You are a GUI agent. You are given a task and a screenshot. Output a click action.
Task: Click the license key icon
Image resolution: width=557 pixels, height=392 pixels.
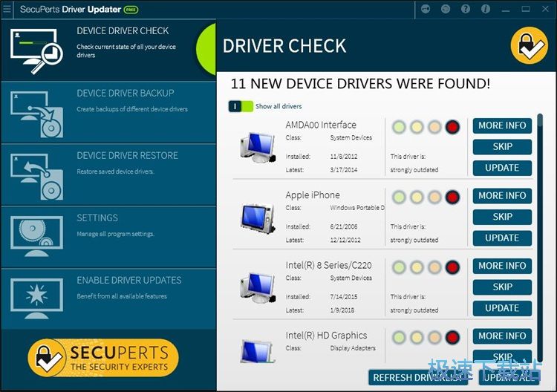[x=426, y=10]
